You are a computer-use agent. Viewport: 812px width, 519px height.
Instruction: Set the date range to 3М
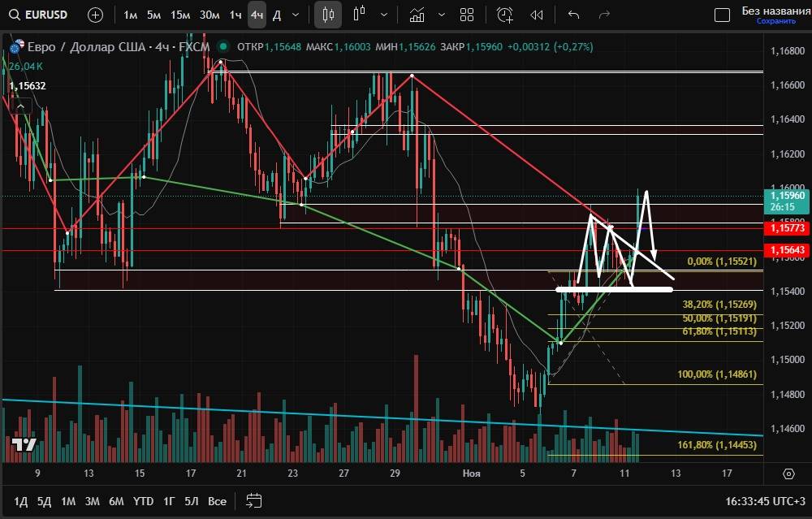[x=92, y=501]
